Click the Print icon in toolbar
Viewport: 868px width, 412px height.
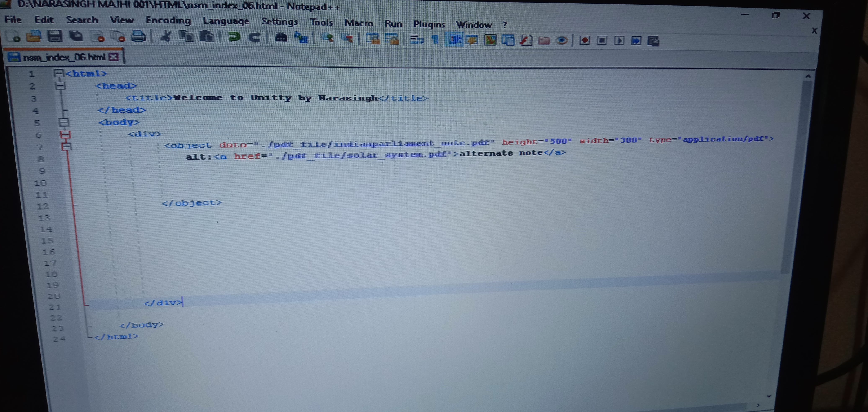pos(138,36)
